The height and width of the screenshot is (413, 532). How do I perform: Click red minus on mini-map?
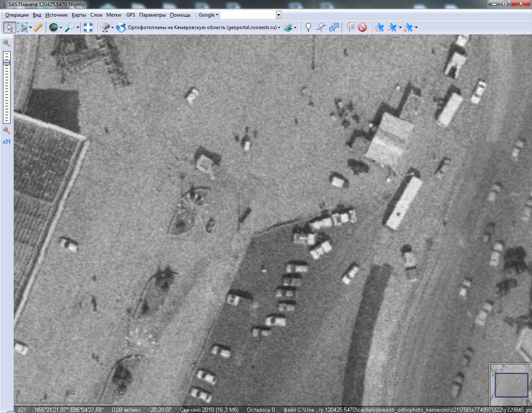(500, 369)
